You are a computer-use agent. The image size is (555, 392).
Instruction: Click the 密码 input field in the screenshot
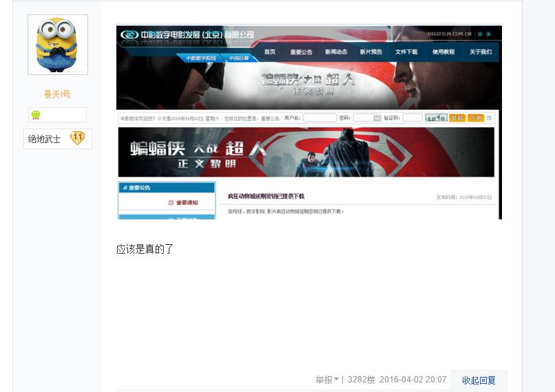tap(367, 118)
